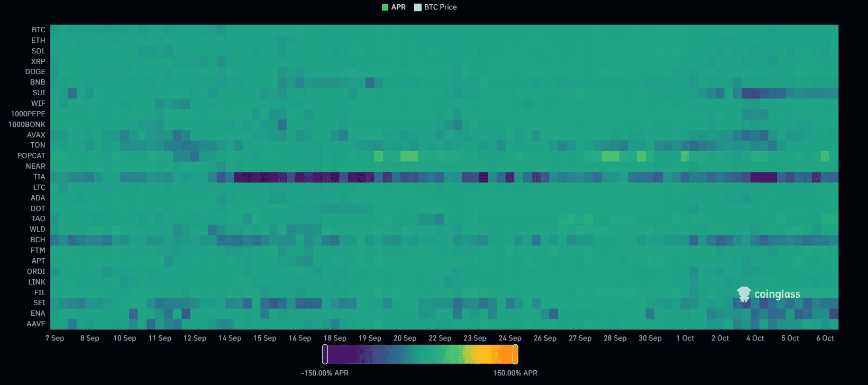The image size is (868, 385).
Task: Click the 20 Sep date axis label
Action: coord(405,338)
